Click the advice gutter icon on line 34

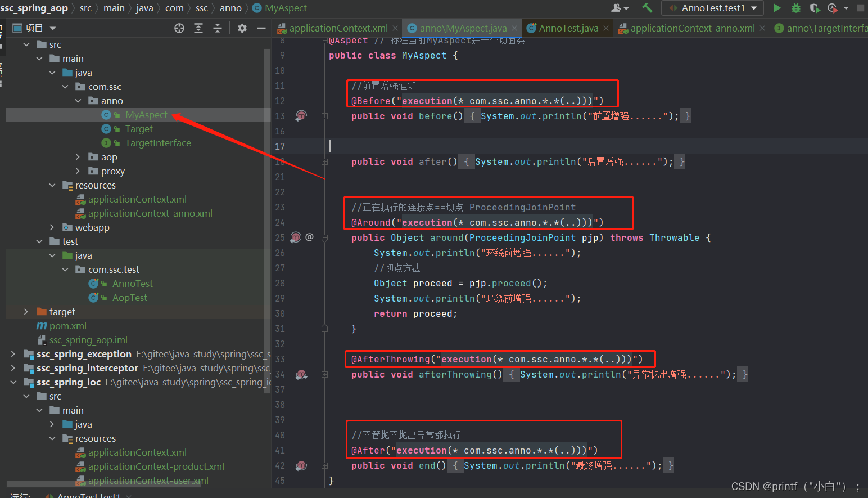(301, 374)
